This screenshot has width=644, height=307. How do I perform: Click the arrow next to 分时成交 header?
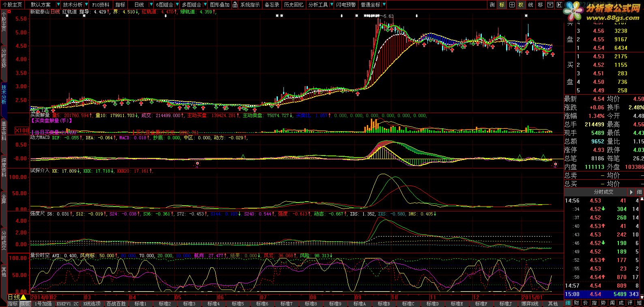coord(631,192)
